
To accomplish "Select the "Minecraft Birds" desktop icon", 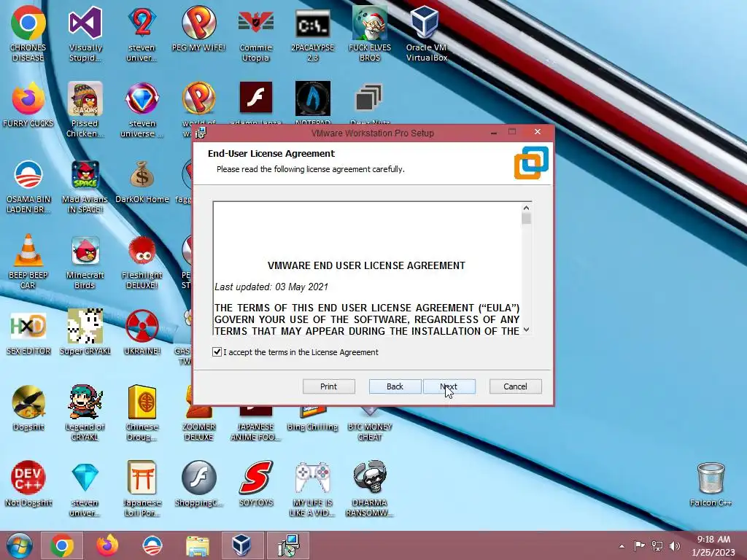I will pyautogui.click(x=85, y=261).
